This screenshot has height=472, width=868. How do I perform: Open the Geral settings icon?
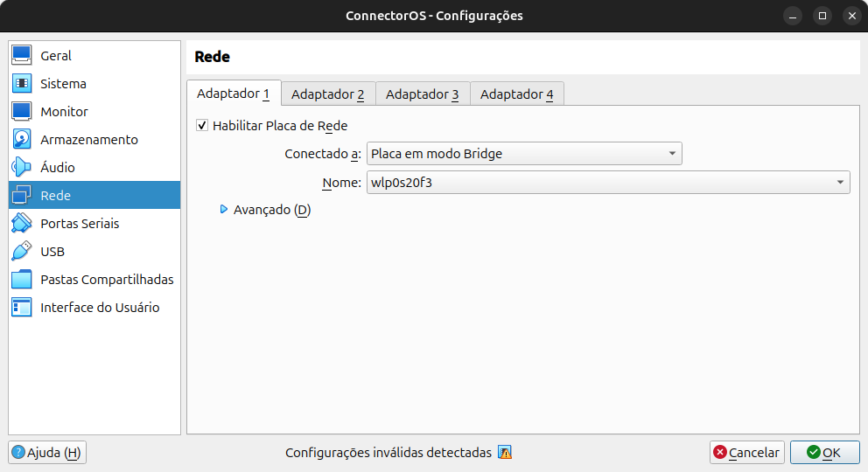click(22, 55)
